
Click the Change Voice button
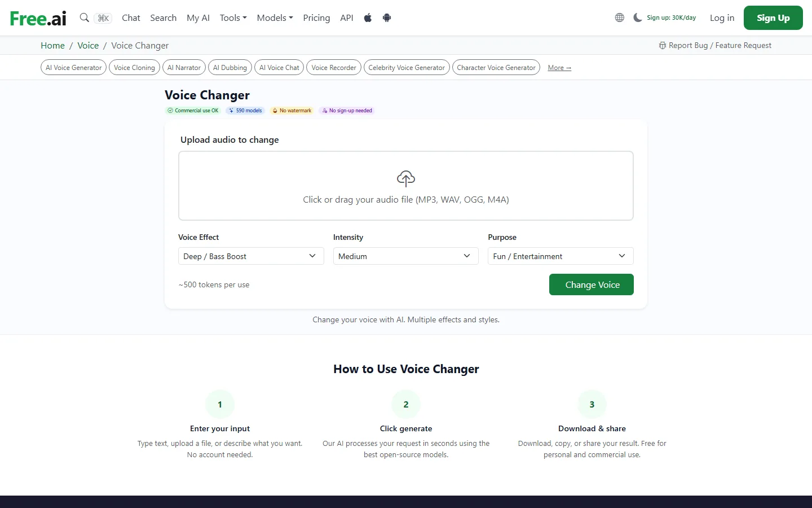(592, 284)
